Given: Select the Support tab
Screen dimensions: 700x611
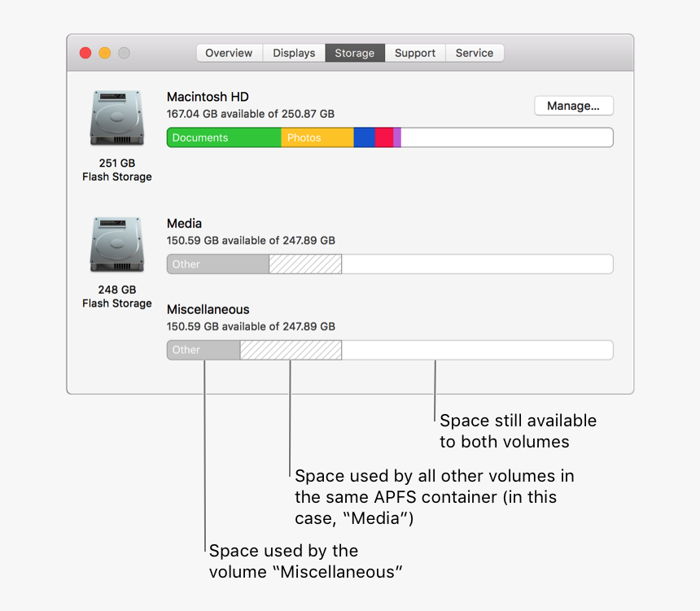Looking at the screenshot, I should (415, 52).
